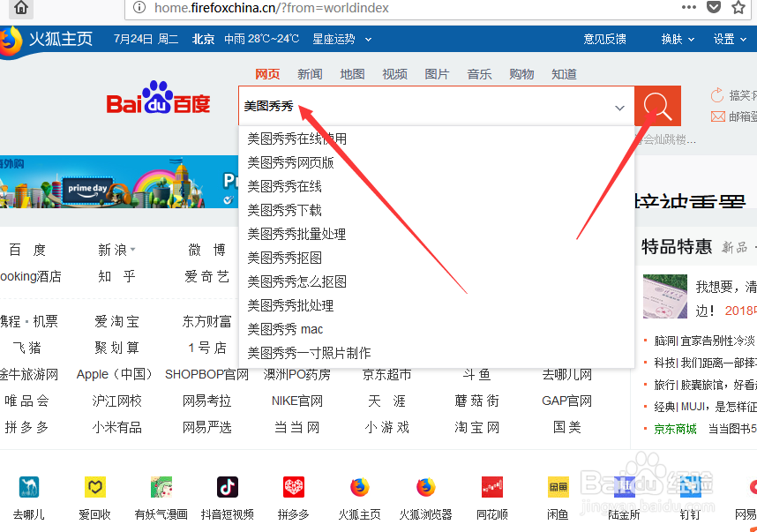The width and height of the screenshot is (757, 532).
Task: Bookmark this page with the star icon
Action: tap(738, 7)
